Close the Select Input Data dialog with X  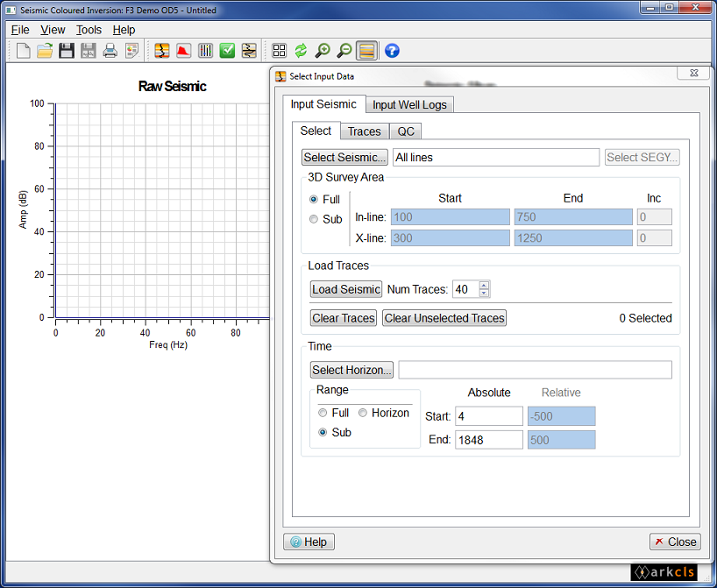(693, 73)
